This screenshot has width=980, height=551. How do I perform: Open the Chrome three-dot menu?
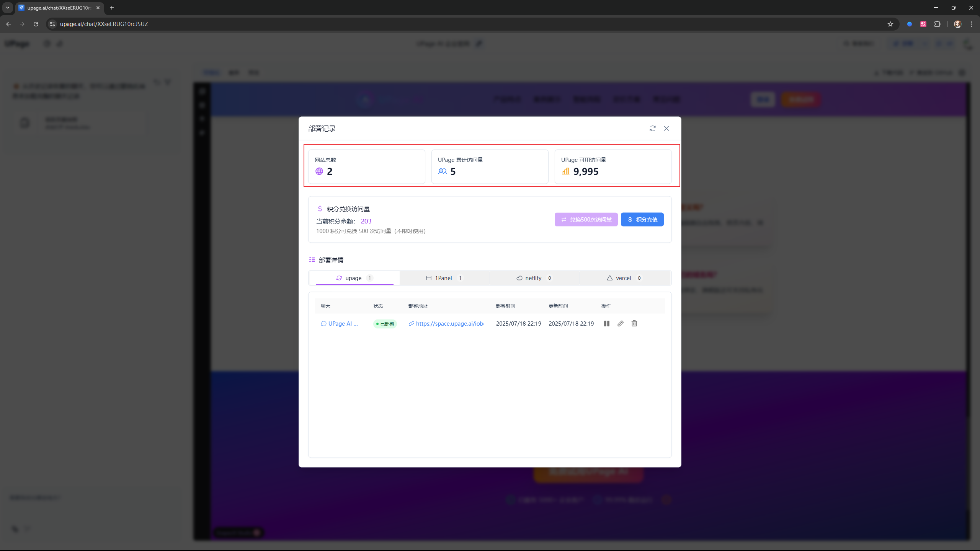click(x=972, y=24)
